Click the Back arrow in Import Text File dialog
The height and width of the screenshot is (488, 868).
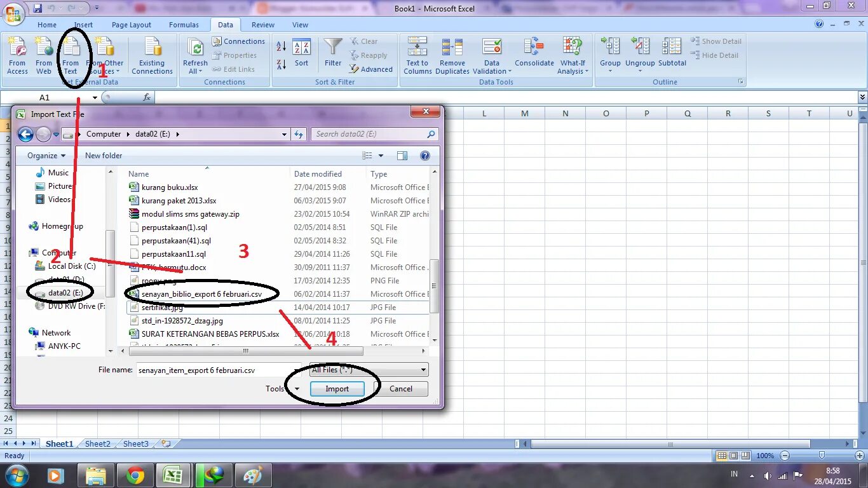pyautogui.click(x=25, y=134)
